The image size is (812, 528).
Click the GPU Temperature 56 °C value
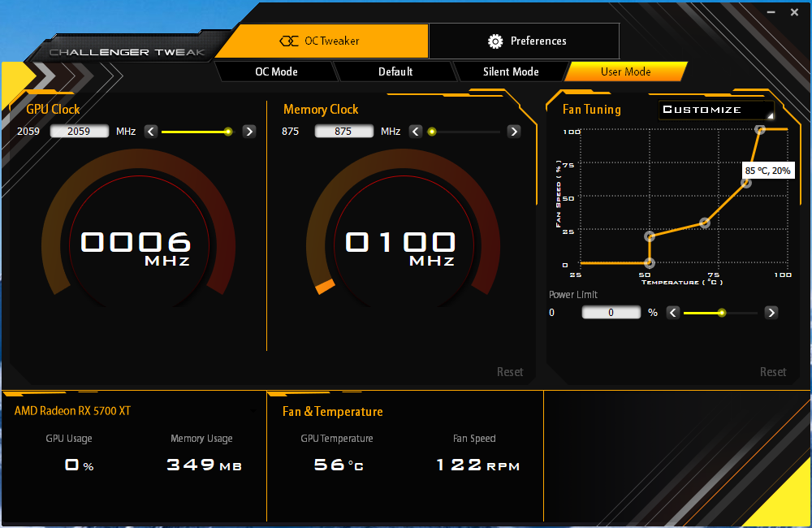click(339, 465)
